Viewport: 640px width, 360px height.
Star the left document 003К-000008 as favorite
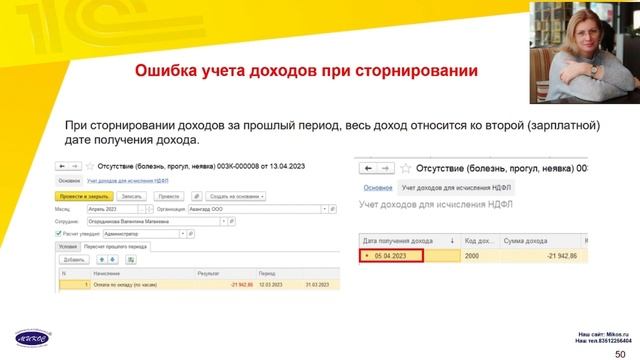coord(90,167)
